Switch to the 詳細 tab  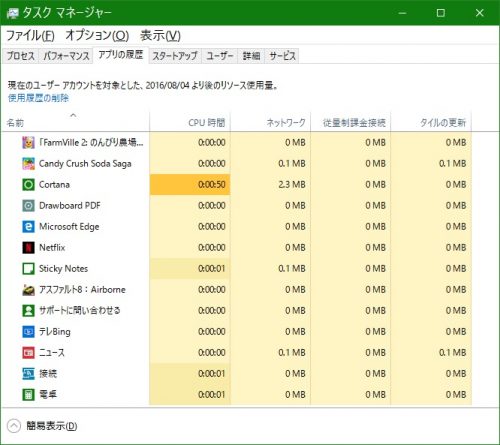coord(251,56)
